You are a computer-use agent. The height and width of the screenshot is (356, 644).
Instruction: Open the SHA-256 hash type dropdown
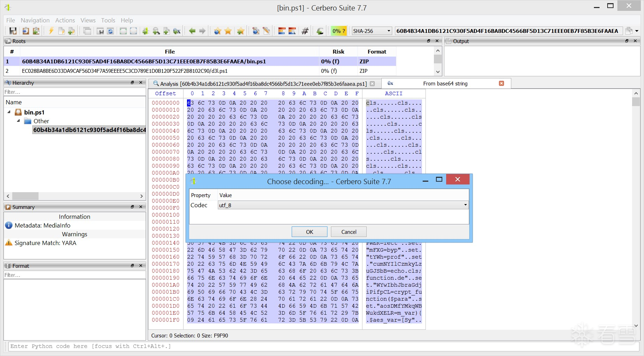372,31
